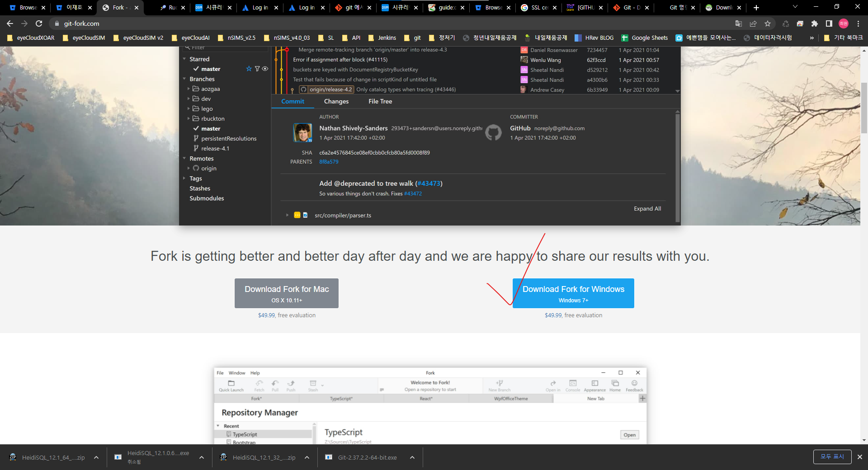Screen dimensions: 868x470
Task: Open the Chrome extensions puzzle icon
Action: pyautogui.click(x=815, y=23)
